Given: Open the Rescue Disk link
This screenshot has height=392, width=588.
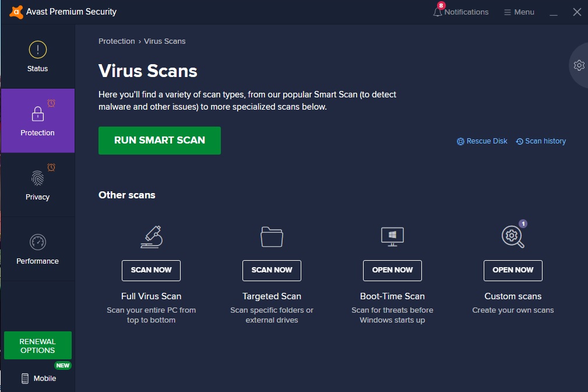Looking at the screenshot, I should point(481,141).
